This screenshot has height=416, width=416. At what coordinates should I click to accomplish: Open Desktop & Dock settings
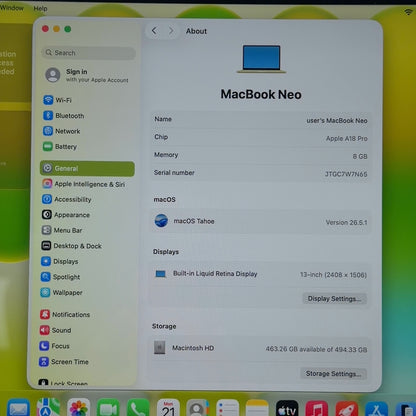71,246
